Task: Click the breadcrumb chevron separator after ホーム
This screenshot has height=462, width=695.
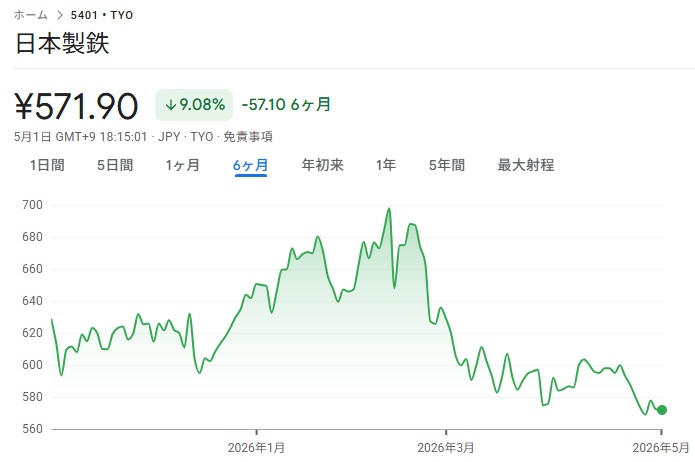Action: pos(60,15)
